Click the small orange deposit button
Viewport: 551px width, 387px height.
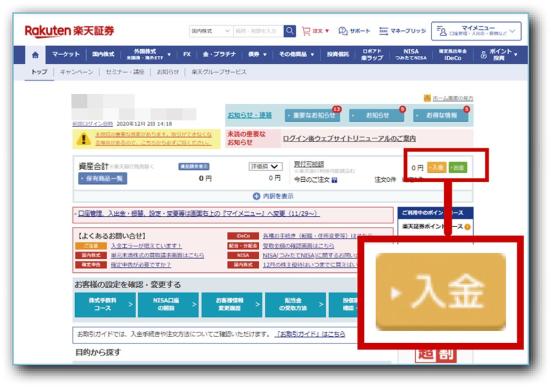[x=437, y=167]
